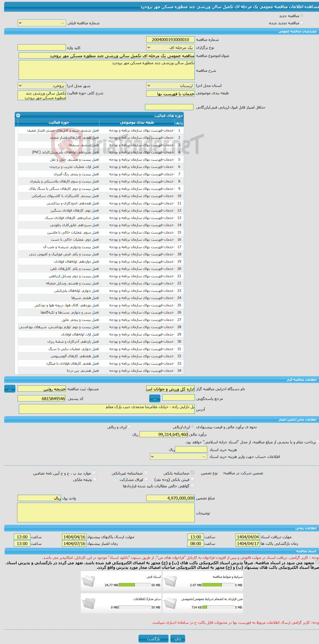This screenshot has height=644, width=319.
Task: Click the نام دستگاه اجرایی field
Action: pyautogui.click(x=170, y=389)
